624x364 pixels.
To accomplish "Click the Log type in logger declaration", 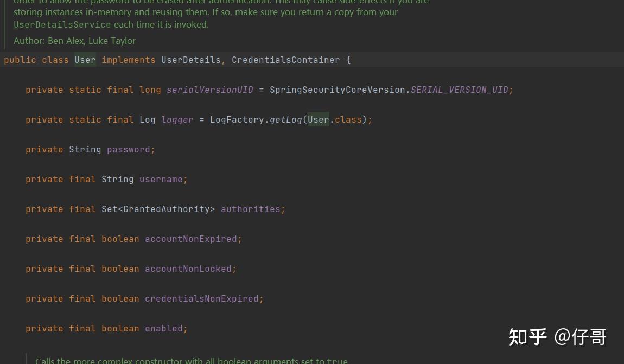I will coord(147,119).
